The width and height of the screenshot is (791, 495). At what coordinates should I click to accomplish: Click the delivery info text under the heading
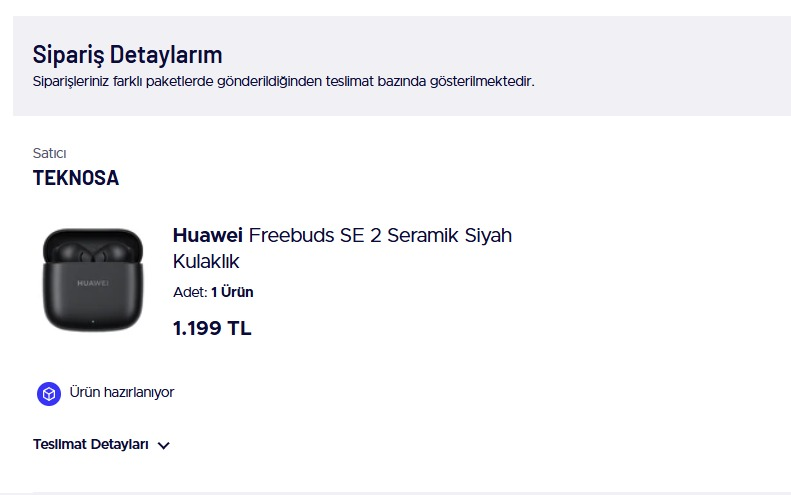point(284,82)
